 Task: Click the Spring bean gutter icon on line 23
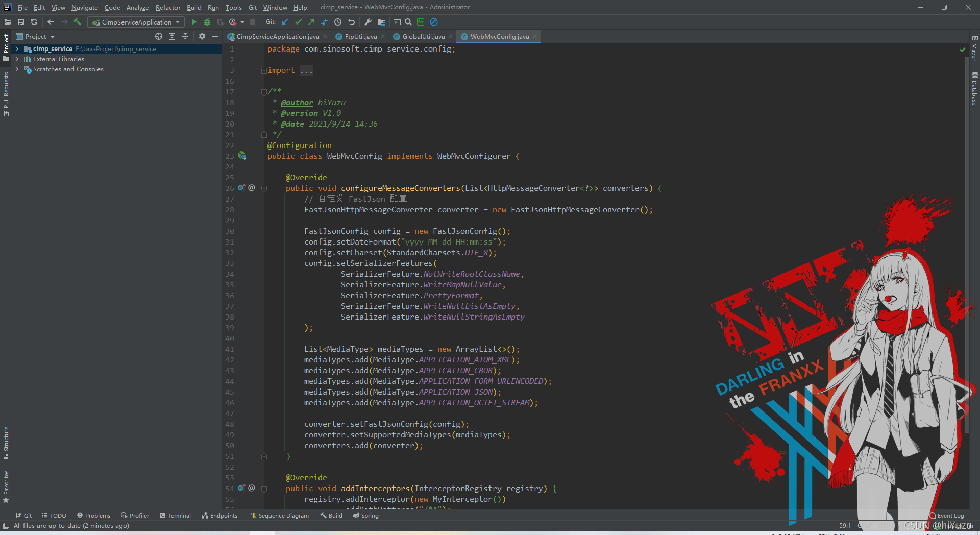coord(242,156)
